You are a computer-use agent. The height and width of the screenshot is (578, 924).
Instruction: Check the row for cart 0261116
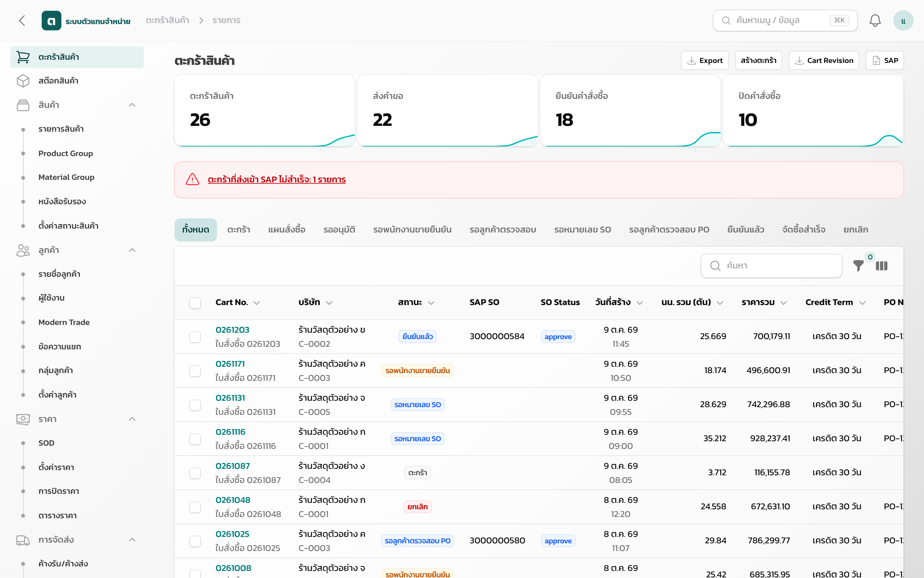pos(195,439)
